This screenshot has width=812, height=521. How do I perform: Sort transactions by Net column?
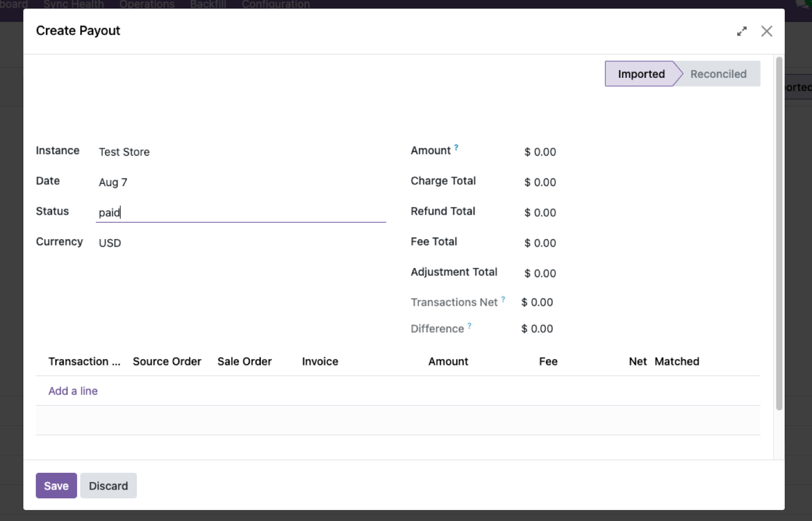point(637,361)
